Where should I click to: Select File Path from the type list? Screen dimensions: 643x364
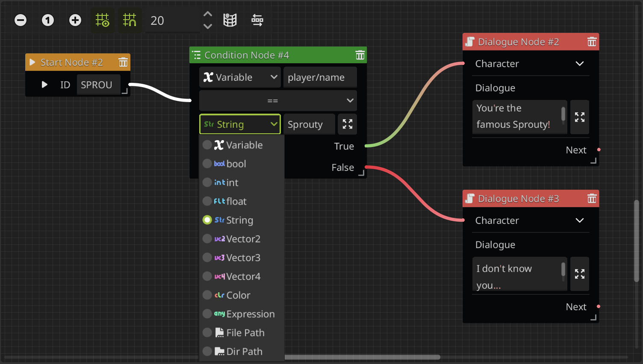(207, 333)
